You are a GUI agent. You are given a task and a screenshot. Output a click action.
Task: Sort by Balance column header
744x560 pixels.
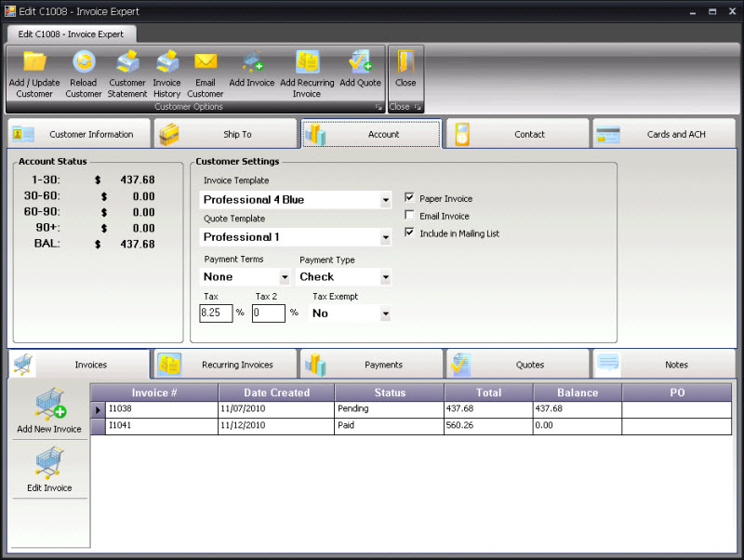(578, 393)
